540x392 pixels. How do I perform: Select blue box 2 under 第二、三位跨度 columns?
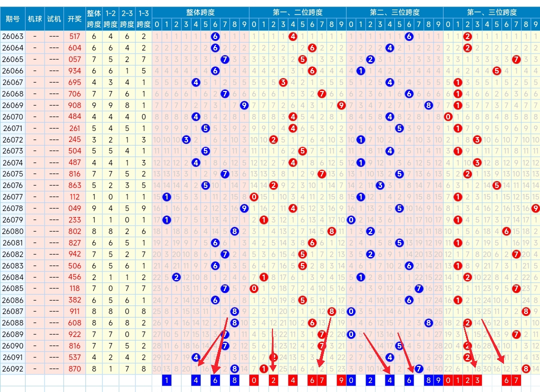click(370, 380)
